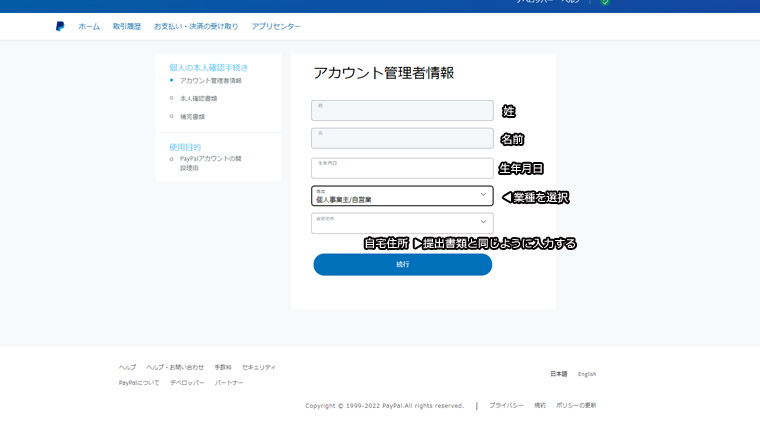Expand the 職業 dropdown showing 個人事業主/自営業

tap(402, 196)
